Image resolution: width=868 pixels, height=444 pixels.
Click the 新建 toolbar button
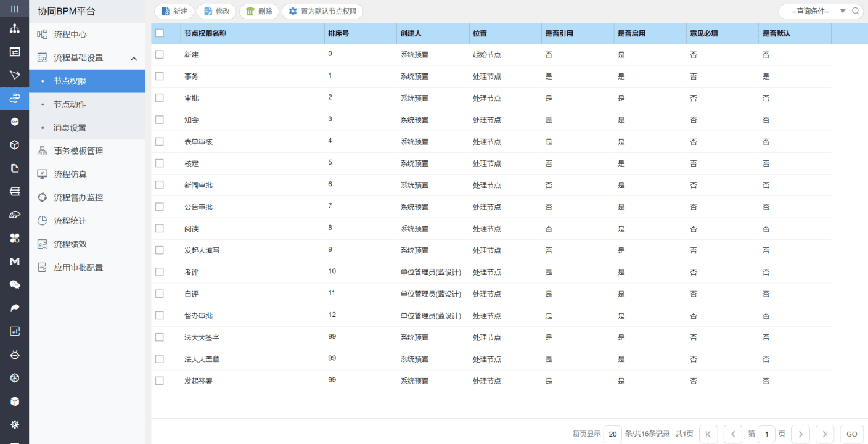point(174,11)
